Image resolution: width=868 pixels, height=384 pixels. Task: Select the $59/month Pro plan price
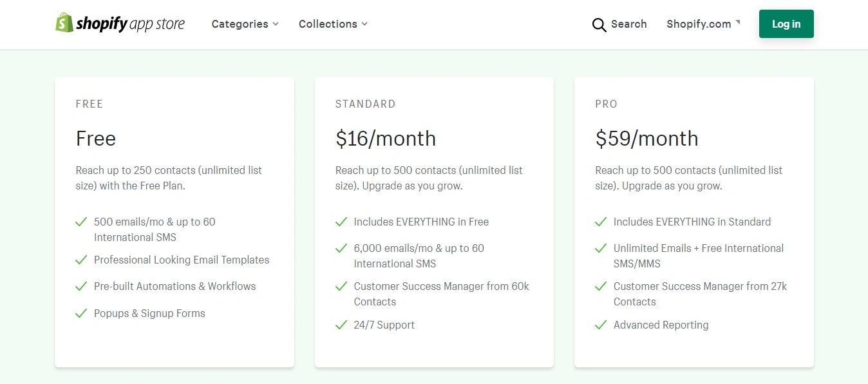[645, 139]
